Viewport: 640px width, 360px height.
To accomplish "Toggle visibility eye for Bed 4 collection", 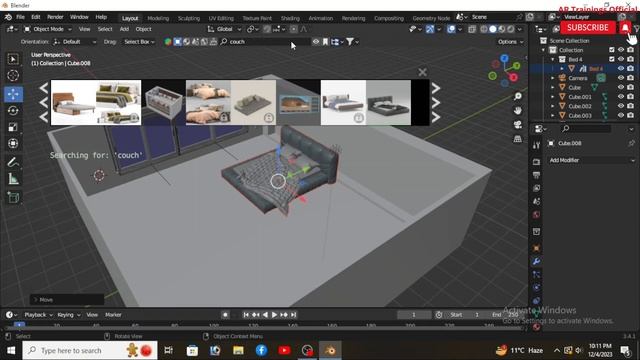I will pyautogui.click(x=621, y=59).
